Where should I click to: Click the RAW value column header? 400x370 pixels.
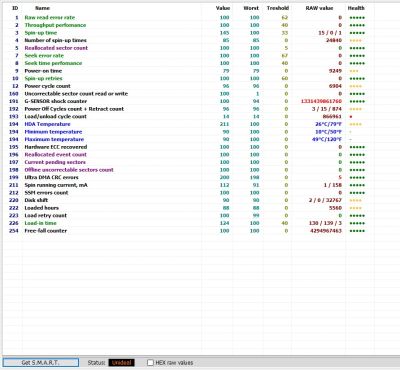coord(319,8)
